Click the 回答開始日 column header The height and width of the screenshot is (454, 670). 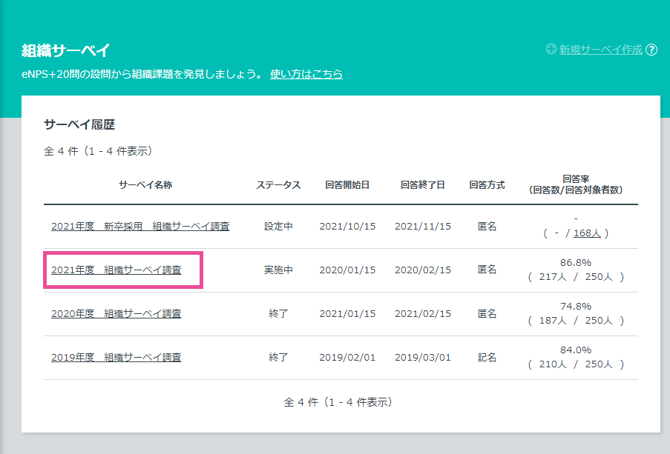(347, 185)
